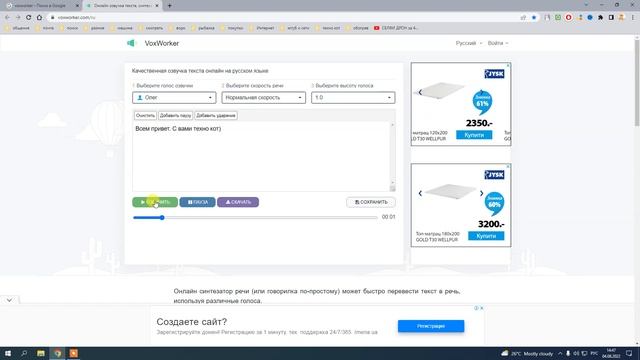Close the bottom banner ad with X
This screenshot has height=360, width=640.
[x=482, y=308]
